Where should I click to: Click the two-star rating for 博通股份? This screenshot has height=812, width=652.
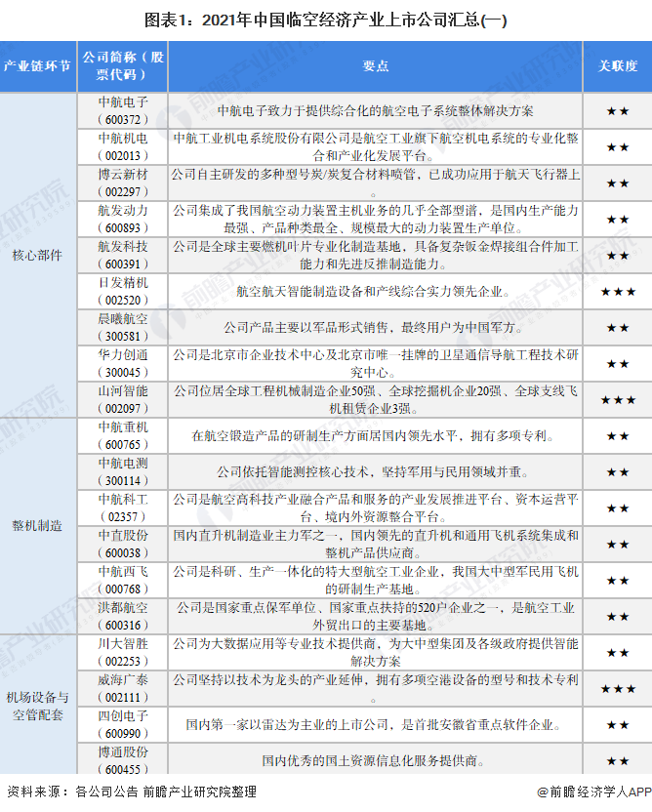click(x=618, y=761)
